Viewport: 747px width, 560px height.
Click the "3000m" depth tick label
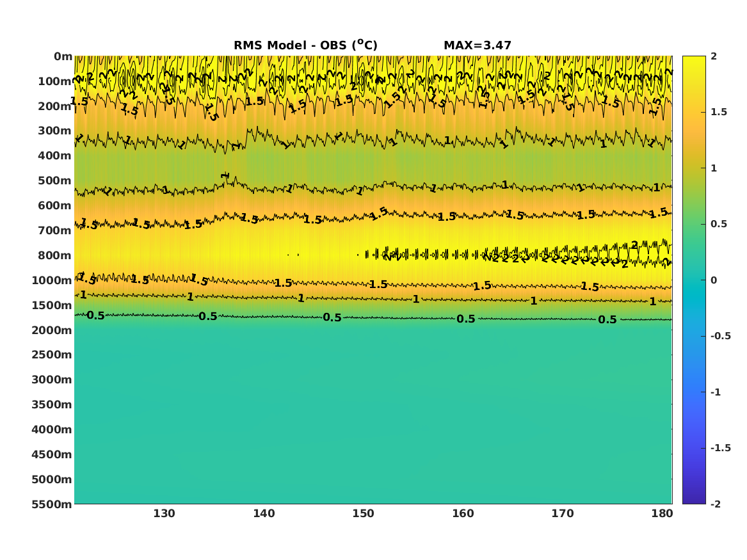point(52,380)
